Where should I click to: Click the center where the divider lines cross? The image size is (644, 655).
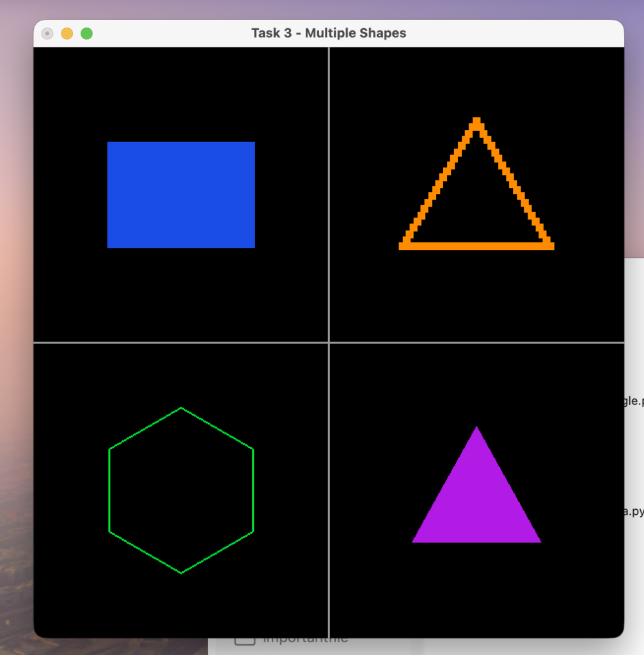pos(329,343)
